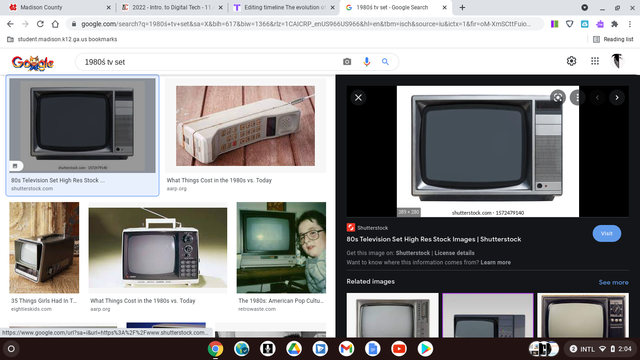The height and width of the screenshot is (360, 640).
Task: Open the system tray clock area
Action: click(600, 349)
